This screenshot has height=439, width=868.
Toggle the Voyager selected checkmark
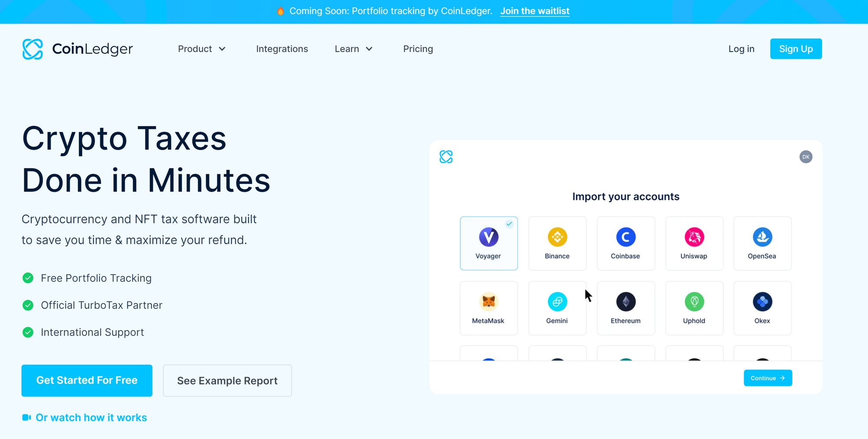(x=509, y=224)
